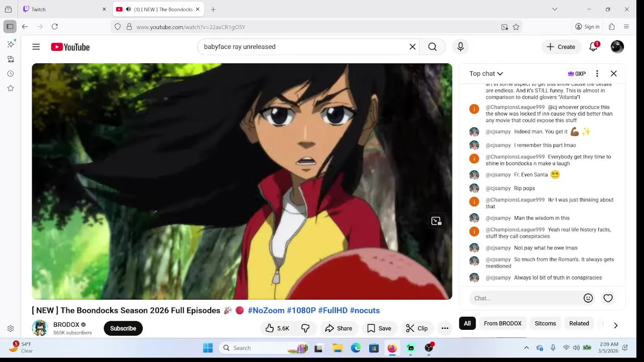
Task: Show hidden system tray icons
Action: 526,348
